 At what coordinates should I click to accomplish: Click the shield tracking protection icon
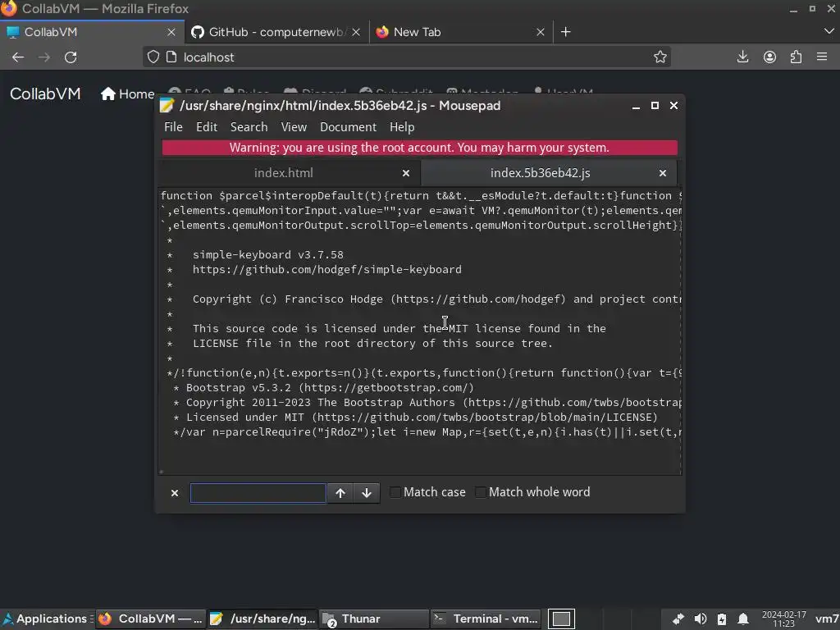(x=153, y=57)
